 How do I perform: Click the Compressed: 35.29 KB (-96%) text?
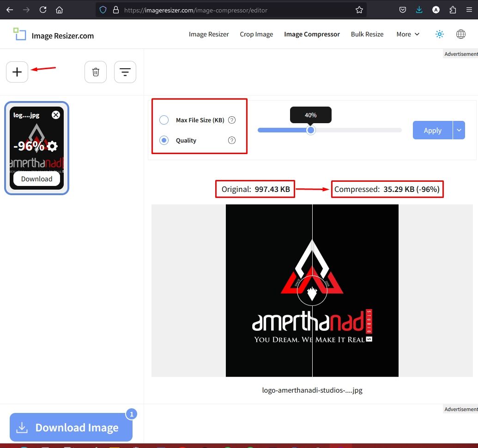click(387, 189)
